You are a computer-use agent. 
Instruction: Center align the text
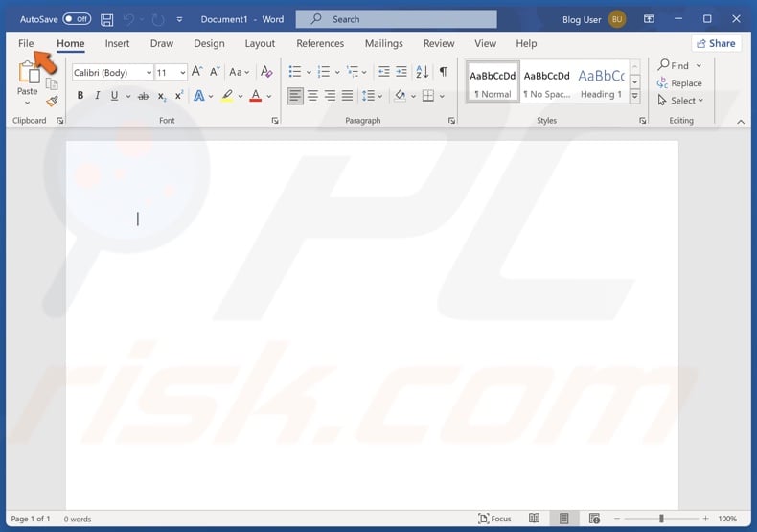coord(312,96)
